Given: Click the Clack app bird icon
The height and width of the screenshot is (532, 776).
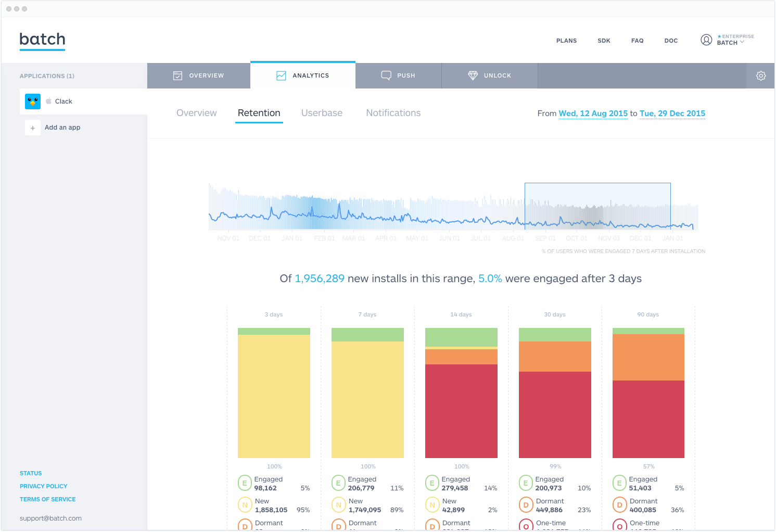Looking at the screenshot, I should pos(33,102).
